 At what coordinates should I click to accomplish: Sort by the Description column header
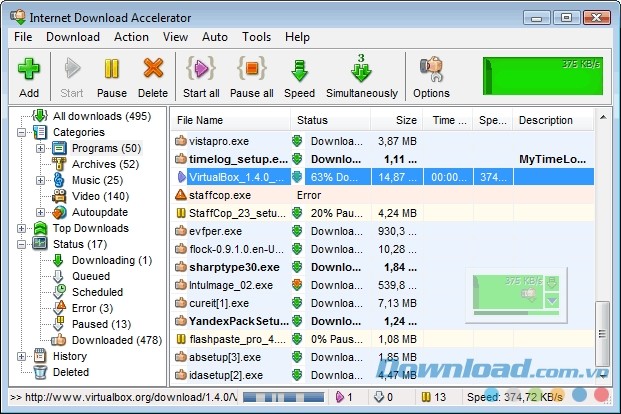coord(553,120)
